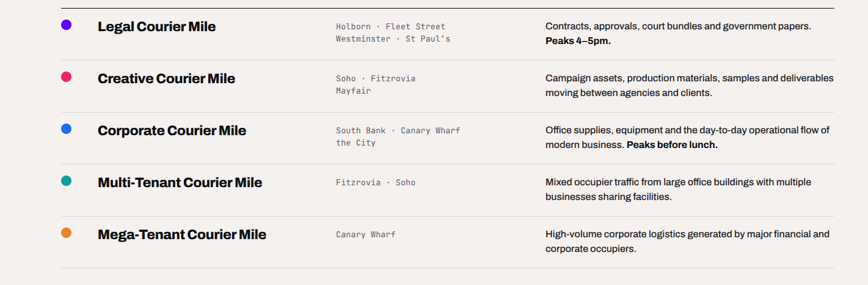Open the Creative Courier Mile heading
The height and width of the screenshot is (285, 868).
click(166, 78)
